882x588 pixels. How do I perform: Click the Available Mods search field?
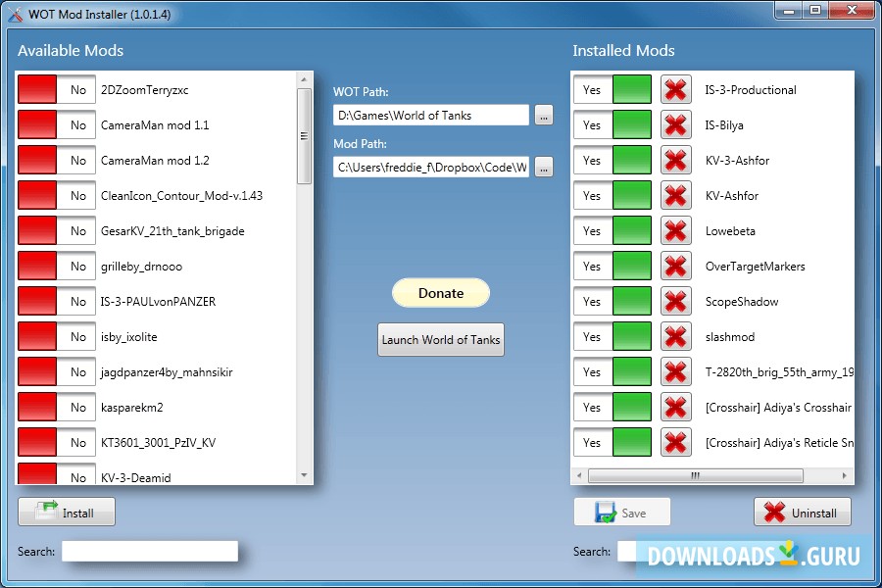point(148,551)
